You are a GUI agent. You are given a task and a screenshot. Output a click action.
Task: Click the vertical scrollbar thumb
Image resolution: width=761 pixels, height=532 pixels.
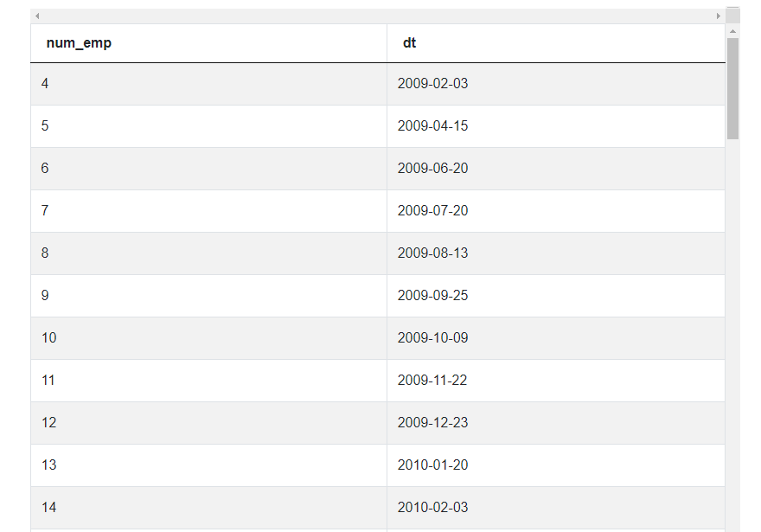(732, 88)
